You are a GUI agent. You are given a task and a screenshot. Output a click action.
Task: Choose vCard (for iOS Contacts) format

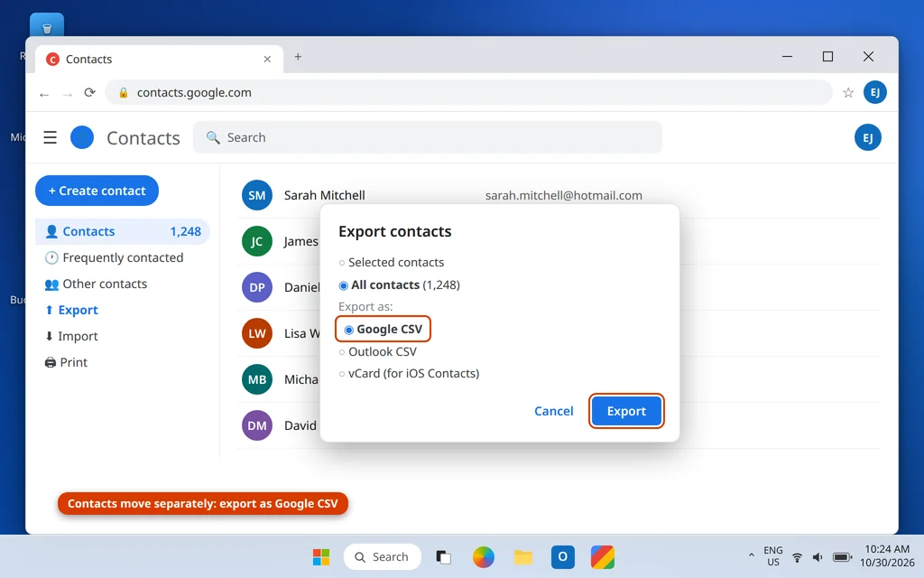pos(409,374)
